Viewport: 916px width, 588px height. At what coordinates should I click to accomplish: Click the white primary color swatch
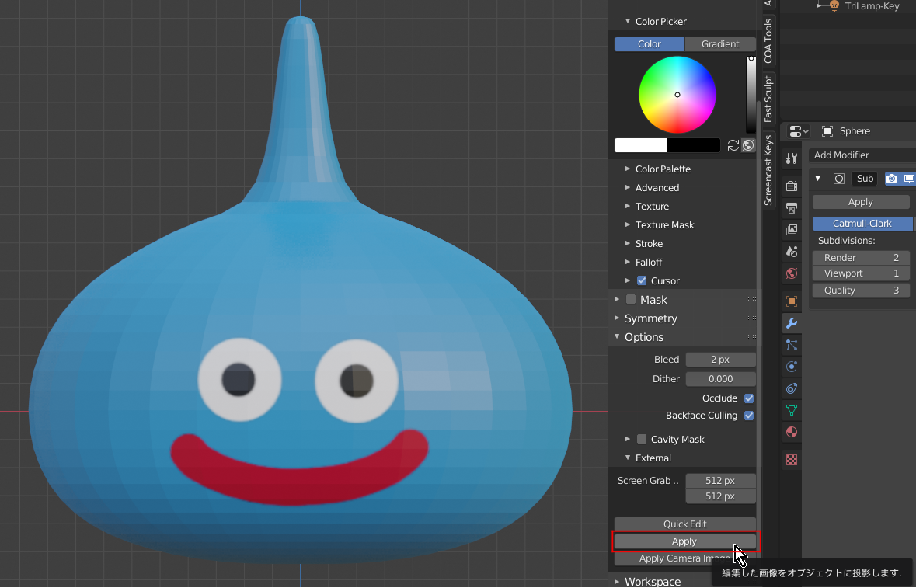coord(640,145)
